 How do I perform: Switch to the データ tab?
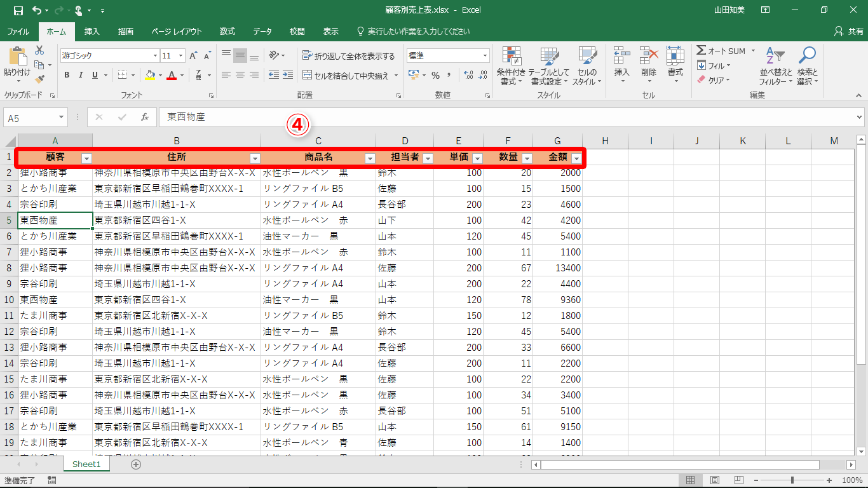click(262, 32)
